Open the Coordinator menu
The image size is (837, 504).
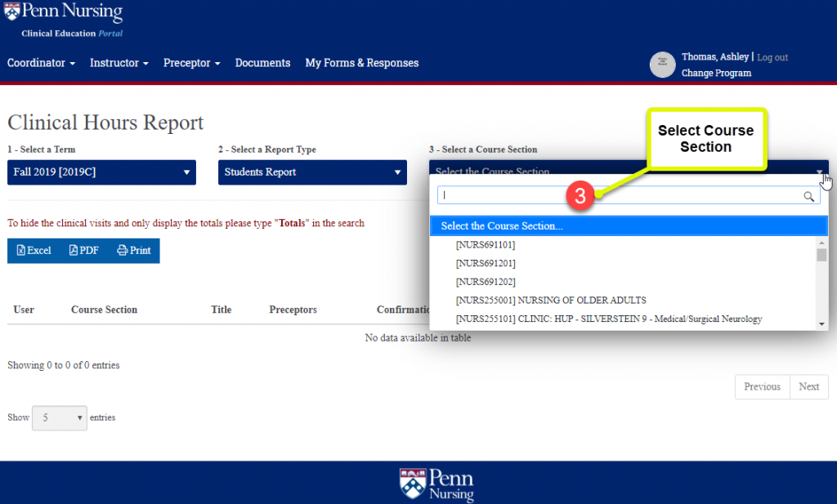pos(41,63)
